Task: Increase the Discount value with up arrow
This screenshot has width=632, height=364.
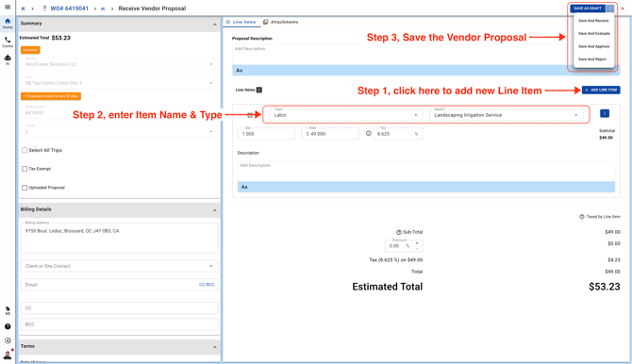Action: pos(417,243)
